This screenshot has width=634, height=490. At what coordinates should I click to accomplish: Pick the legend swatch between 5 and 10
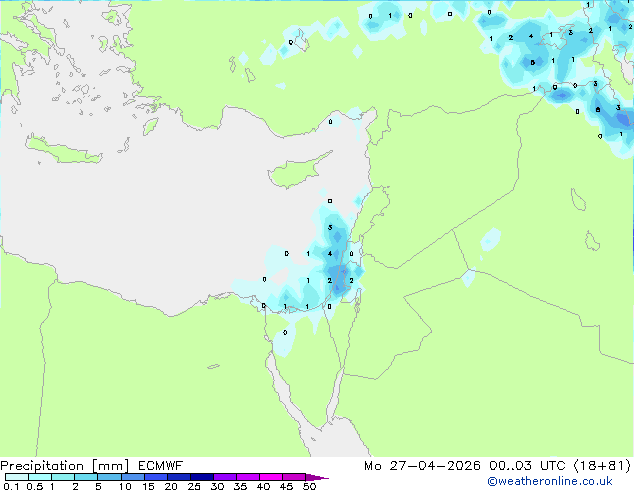(110, 477)
